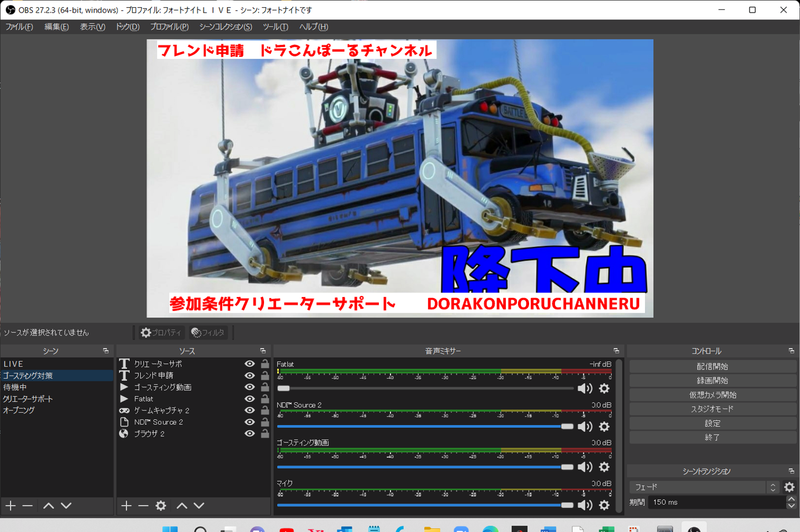Start recording with the 録画開始 button

point(713,380)
